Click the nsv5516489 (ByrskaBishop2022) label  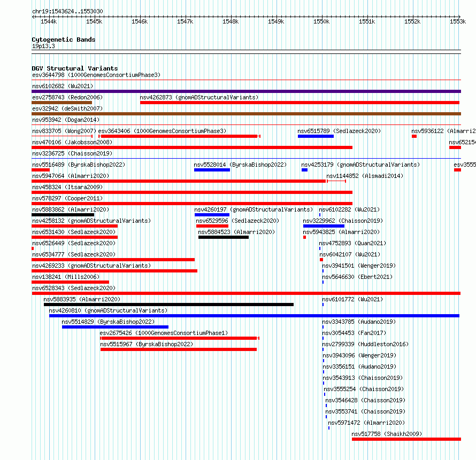click(x=79, y=165)
